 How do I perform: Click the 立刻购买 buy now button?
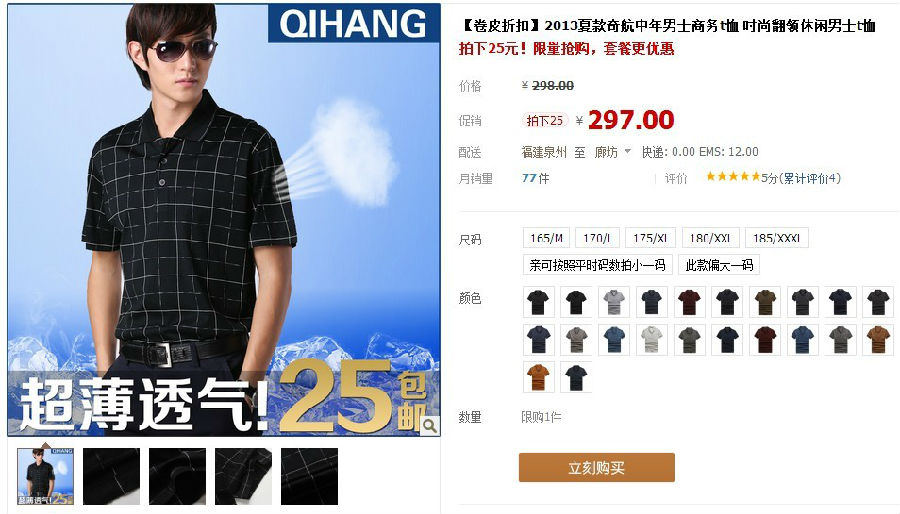[x=596, y=468]
